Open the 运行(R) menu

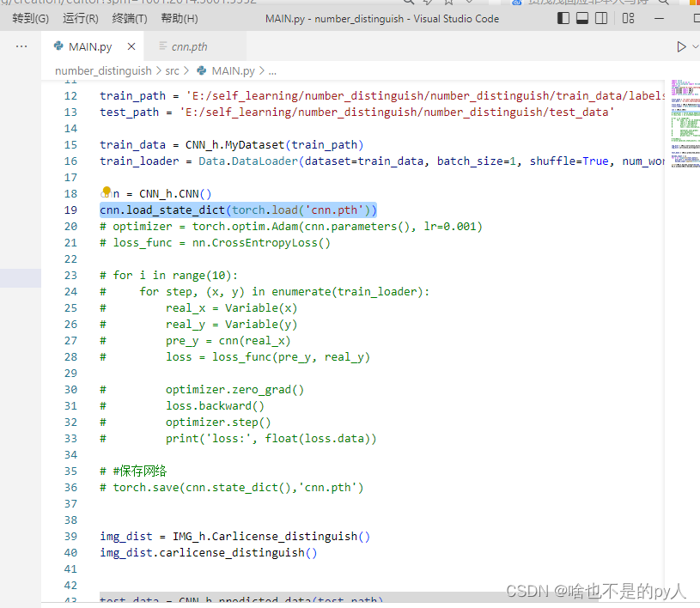pos(81,19)
